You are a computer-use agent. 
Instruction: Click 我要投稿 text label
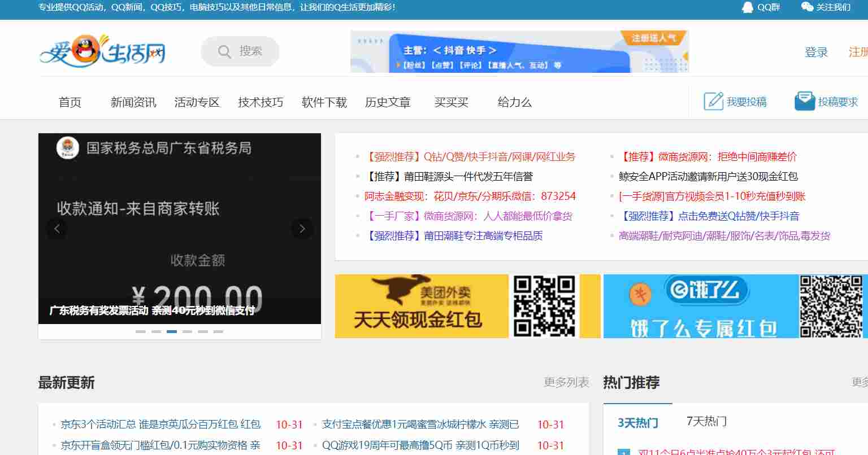[747, 102]
